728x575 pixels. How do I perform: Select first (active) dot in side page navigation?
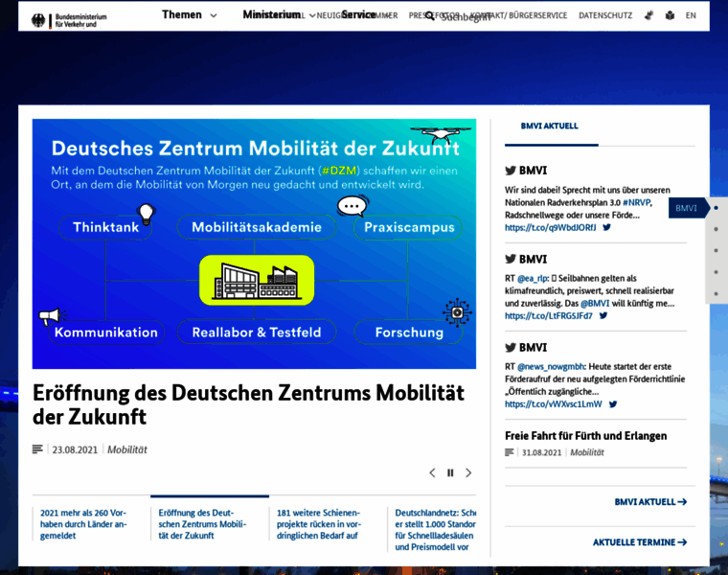click(716, 208)
